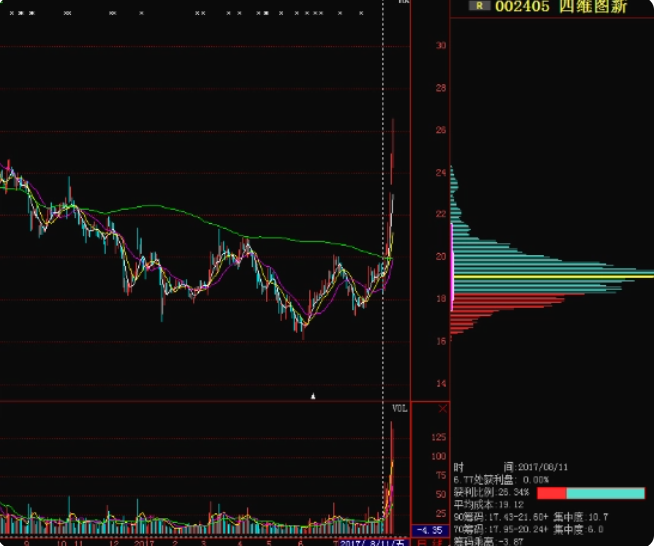Click the 2017 year label on the time axis
This screenshot has width=654, height=546.
[144, 543]
